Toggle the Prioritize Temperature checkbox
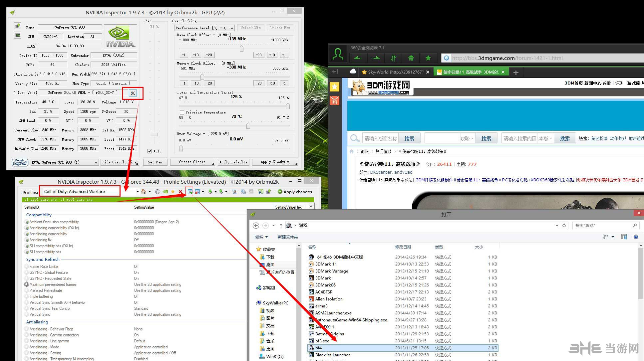 pos(182,111)
